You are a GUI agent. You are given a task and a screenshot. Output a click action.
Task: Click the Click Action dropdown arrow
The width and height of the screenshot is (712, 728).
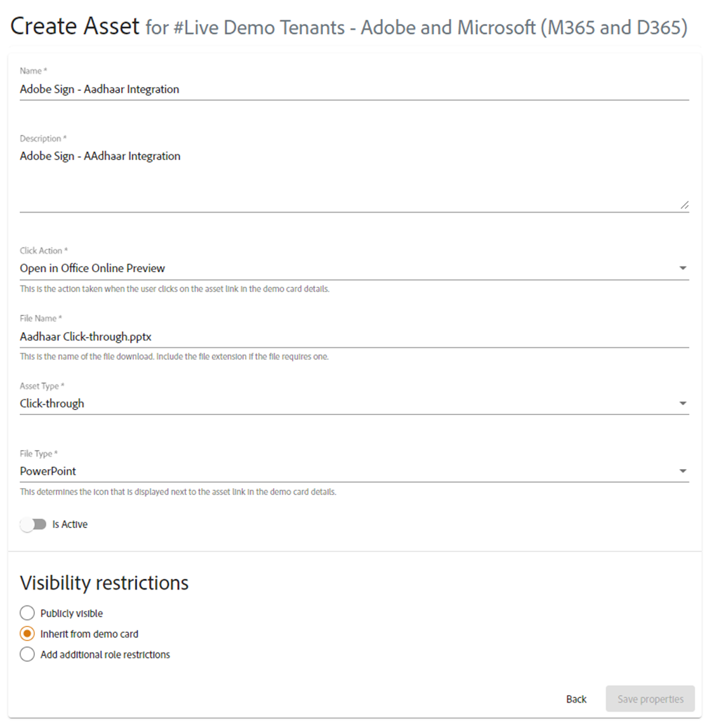click(683, 268)
